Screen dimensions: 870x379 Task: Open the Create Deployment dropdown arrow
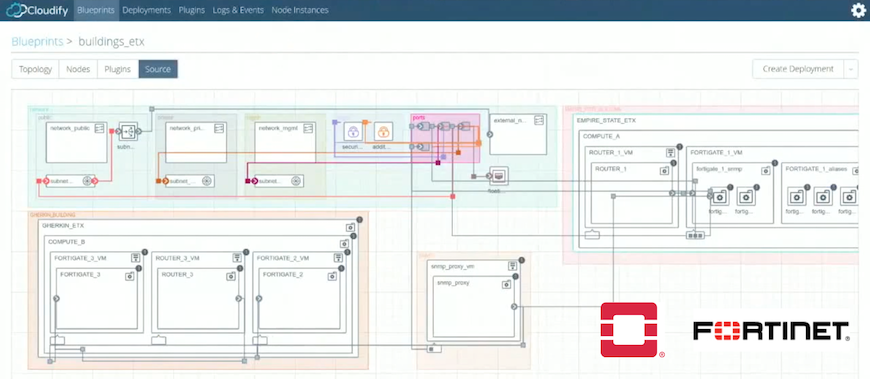coord(851,69)
